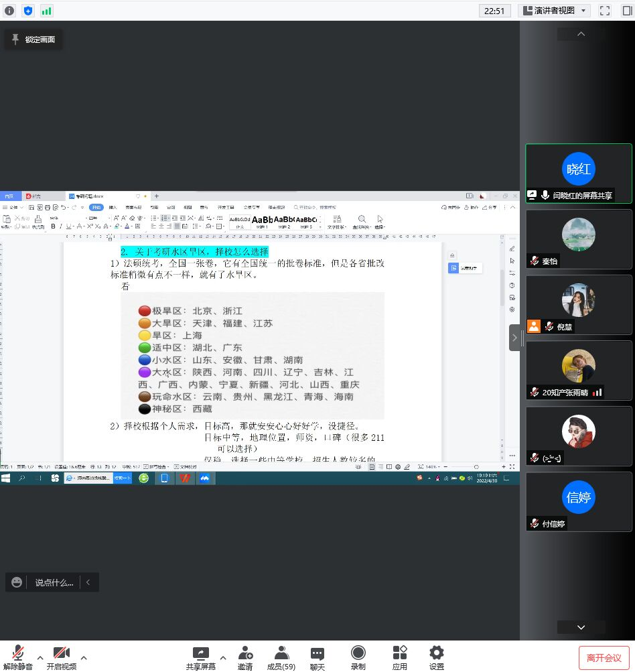This screenshot has width=635, height=672.
Task: Collapse the chat input bar chevron
Action: [89, 582]
